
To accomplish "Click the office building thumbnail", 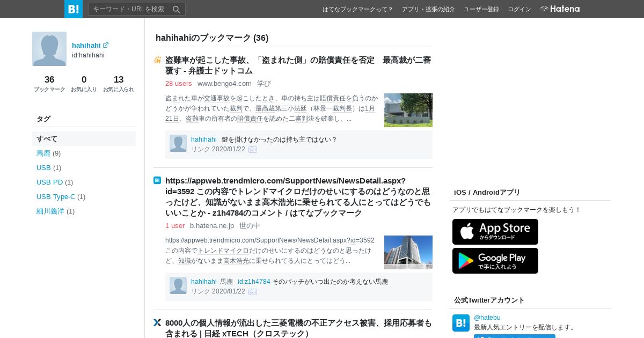I will (x=408, y=252).
